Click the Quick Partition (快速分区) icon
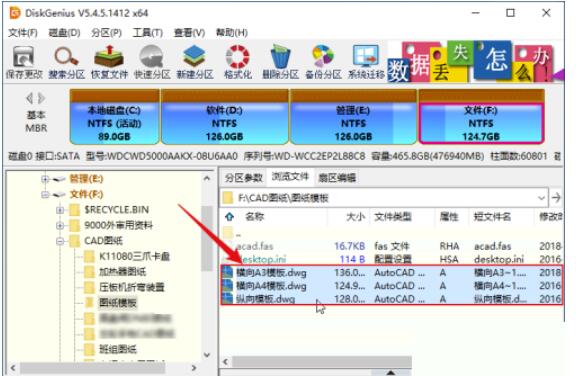This screenshot has height=376, width=576. point(151,57)
